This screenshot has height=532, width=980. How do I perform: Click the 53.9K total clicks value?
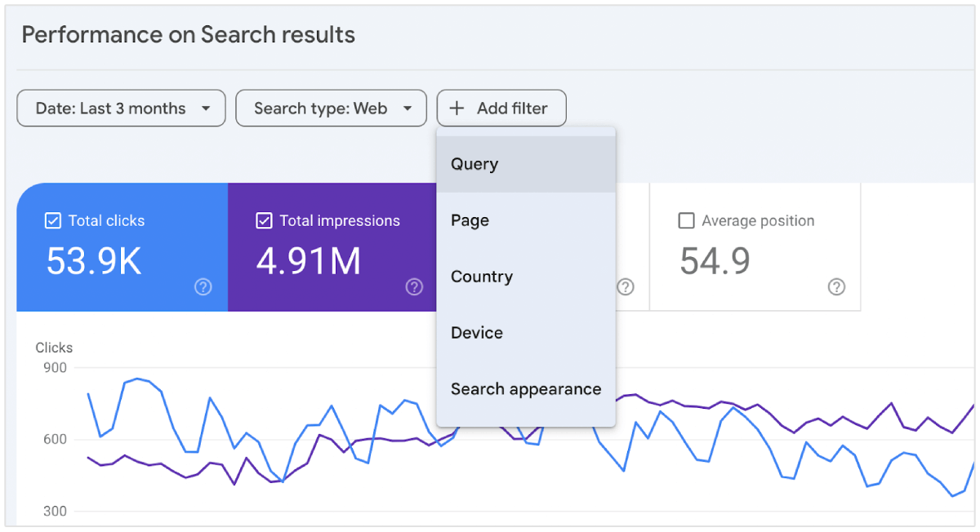94,261
